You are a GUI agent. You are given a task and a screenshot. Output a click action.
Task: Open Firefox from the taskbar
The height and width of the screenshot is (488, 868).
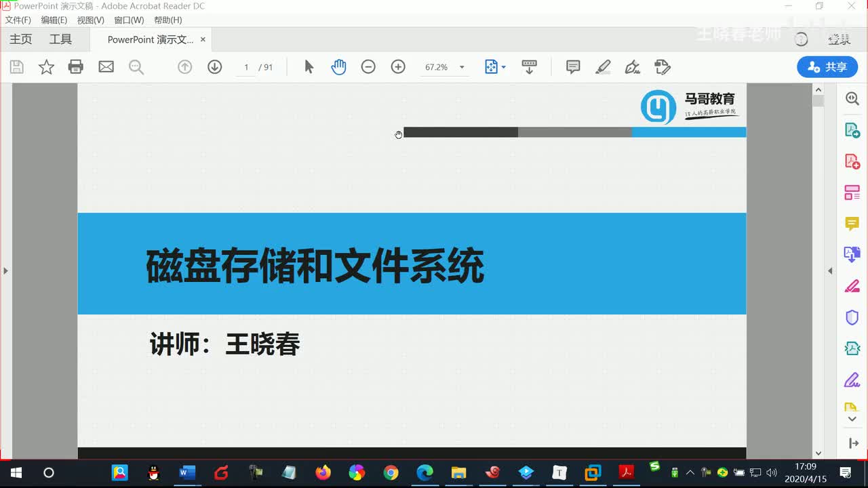pyautogui.click(x=323, y=472)
